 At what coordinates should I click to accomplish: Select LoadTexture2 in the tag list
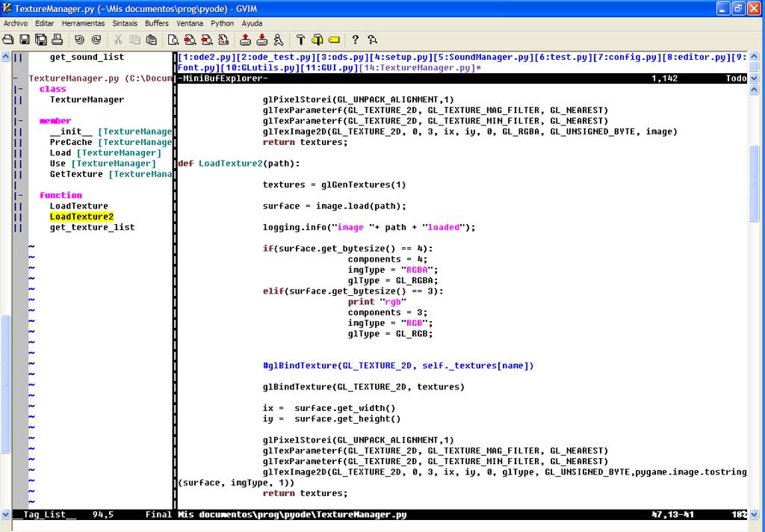pyautogui.click(x=81, y=217)
